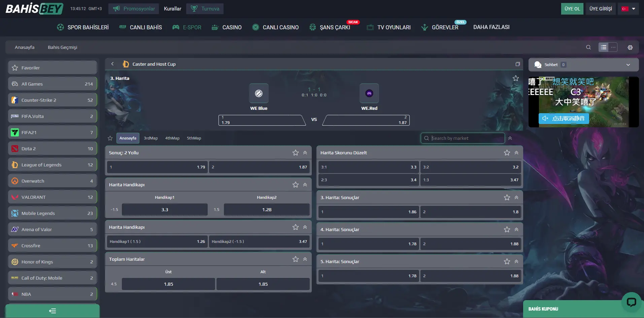Select Dota 2 game category

tap(53, 149)
